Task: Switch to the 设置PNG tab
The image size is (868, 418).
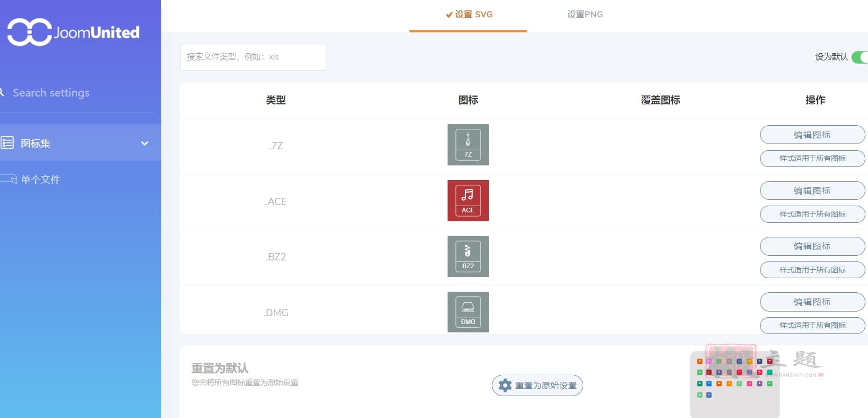Action: click(x=585, y=15)
